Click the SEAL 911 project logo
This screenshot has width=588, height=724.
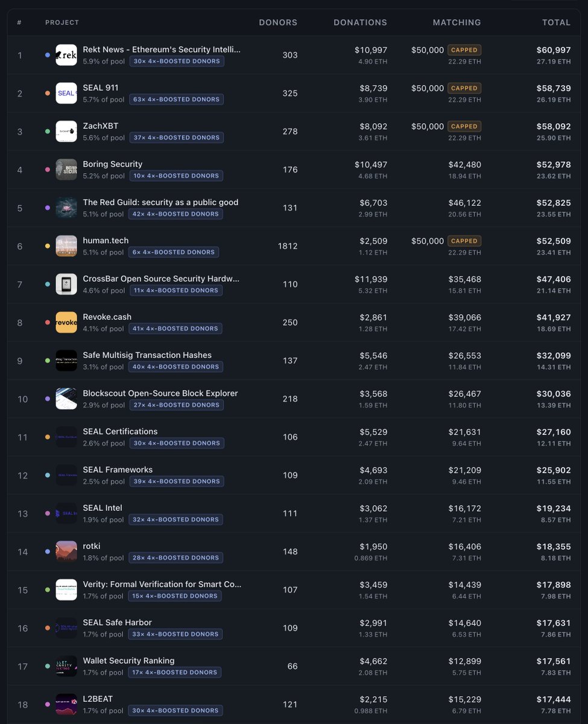[66, 93]
